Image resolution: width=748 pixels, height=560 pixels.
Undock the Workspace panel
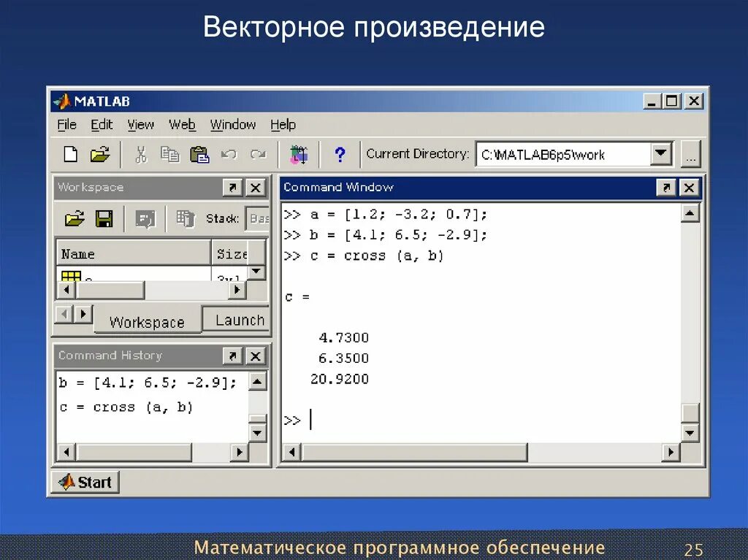[x=233, y=188]
